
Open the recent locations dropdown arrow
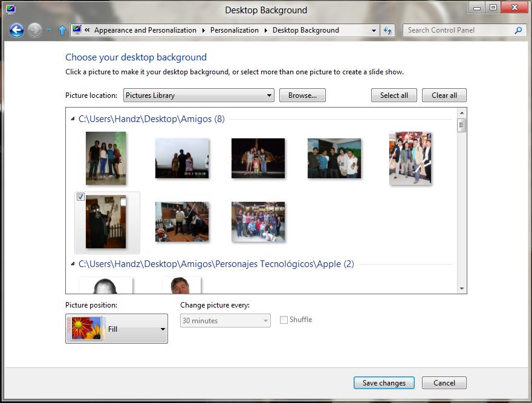(49, 30)
